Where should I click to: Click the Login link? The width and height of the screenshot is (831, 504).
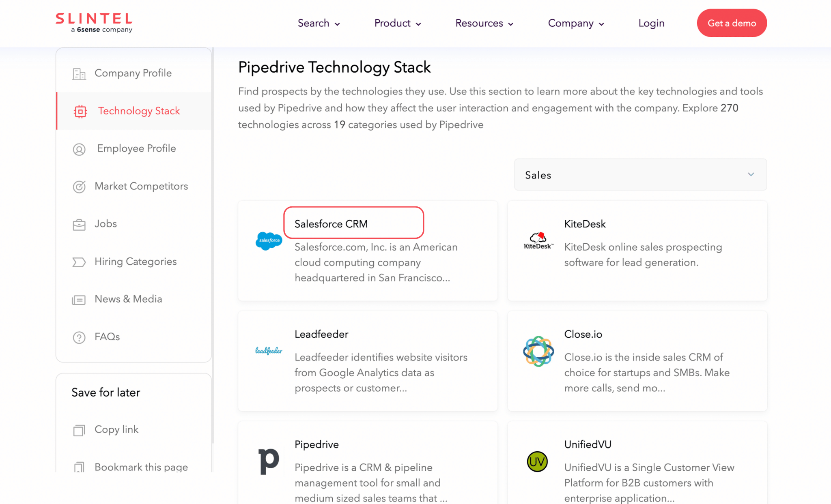(x=651, y=23)
